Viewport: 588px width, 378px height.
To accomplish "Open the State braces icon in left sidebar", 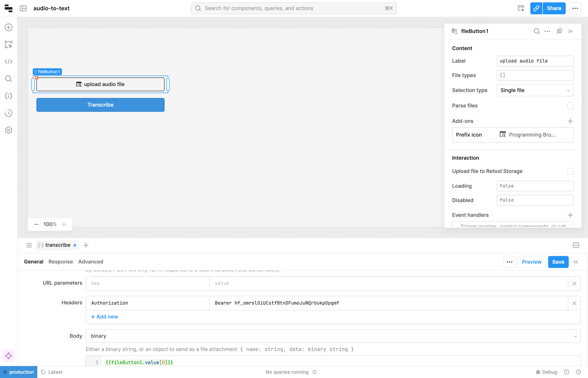I will coord(9,96).
